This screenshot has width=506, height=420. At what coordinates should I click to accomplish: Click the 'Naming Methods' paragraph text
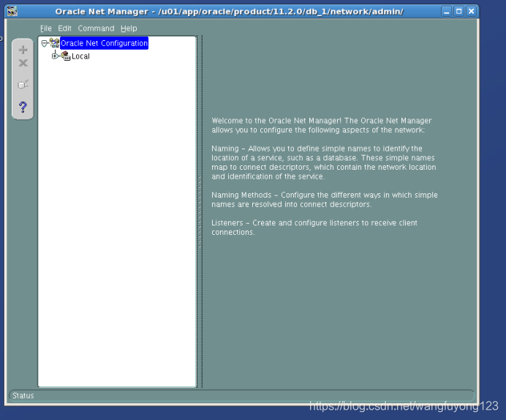coord(325,200)
